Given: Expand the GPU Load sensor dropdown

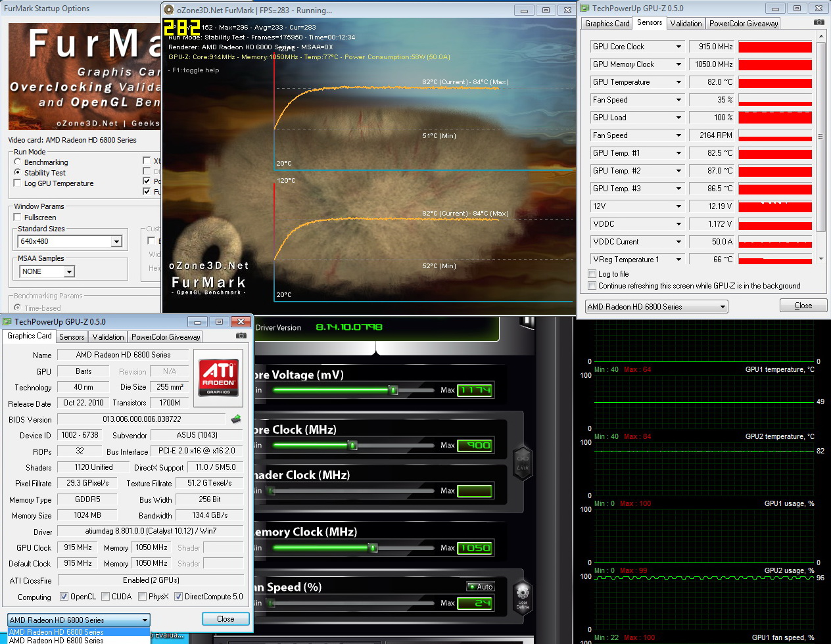Looking at the screenshot, I should click(x=678, y=118).
